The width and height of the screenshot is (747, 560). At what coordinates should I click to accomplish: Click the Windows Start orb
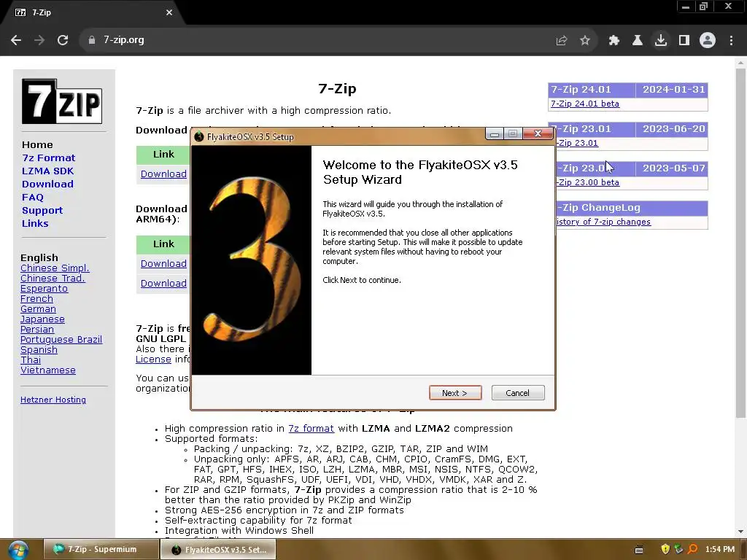coord(18,550)
